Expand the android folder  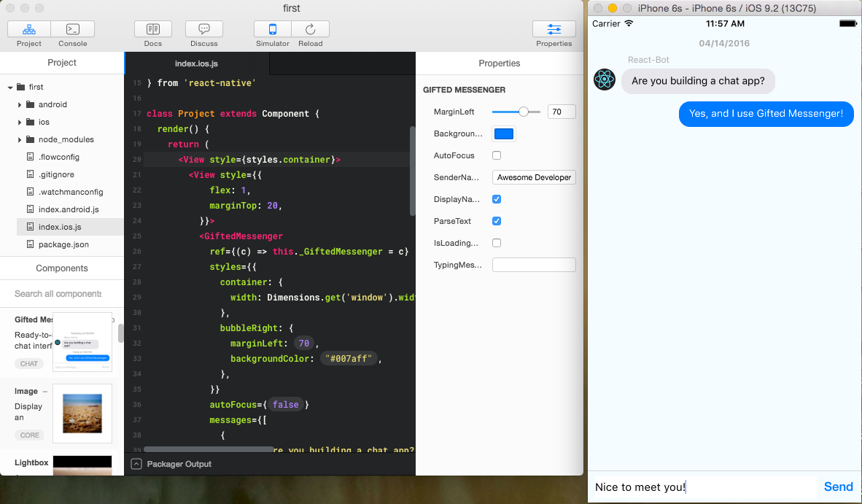(x=19, y=104)
